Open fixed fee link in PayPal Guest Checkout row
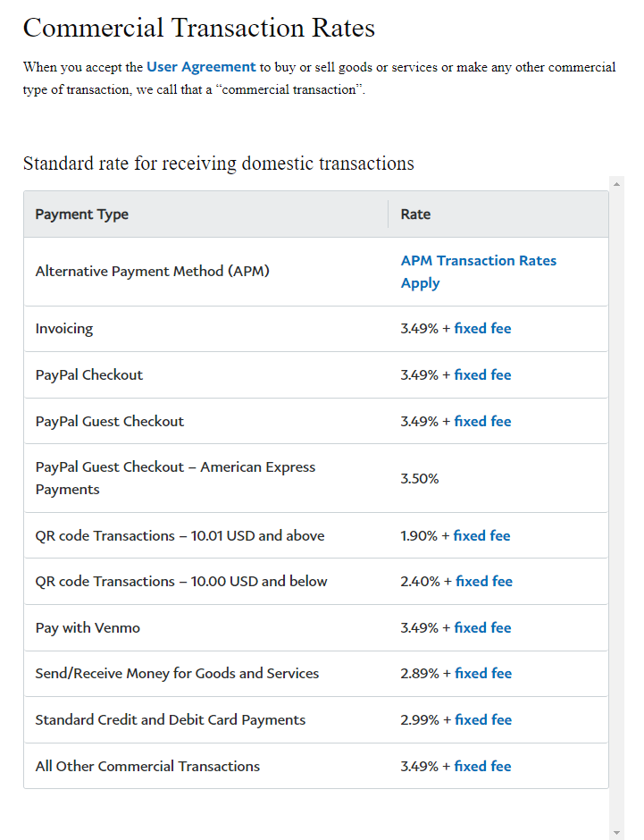The height and width of the screenshot is (840, 644). [x=482, y=422]
